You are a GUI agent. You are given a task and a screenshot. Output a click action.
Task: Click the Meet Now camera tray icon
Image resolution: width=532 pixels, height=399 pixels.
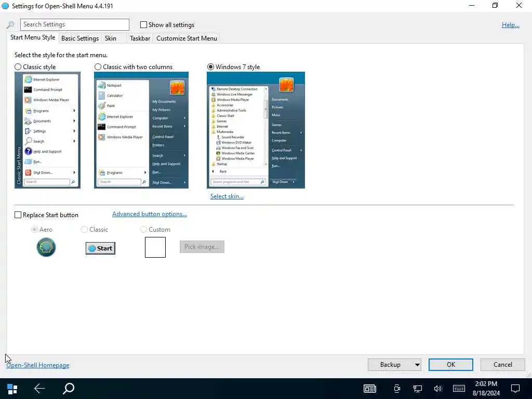coord(397,389)
